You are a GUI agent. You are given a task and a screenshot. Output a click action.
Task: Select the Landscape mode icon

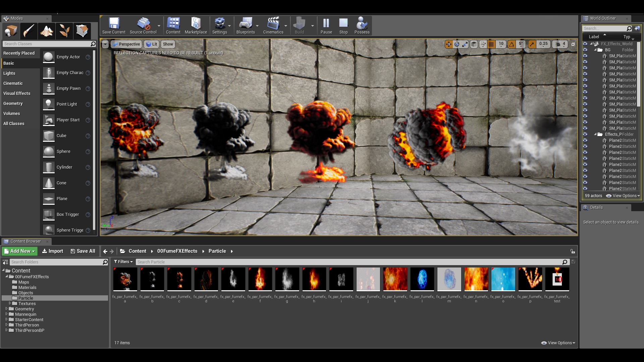click(46, 31)
